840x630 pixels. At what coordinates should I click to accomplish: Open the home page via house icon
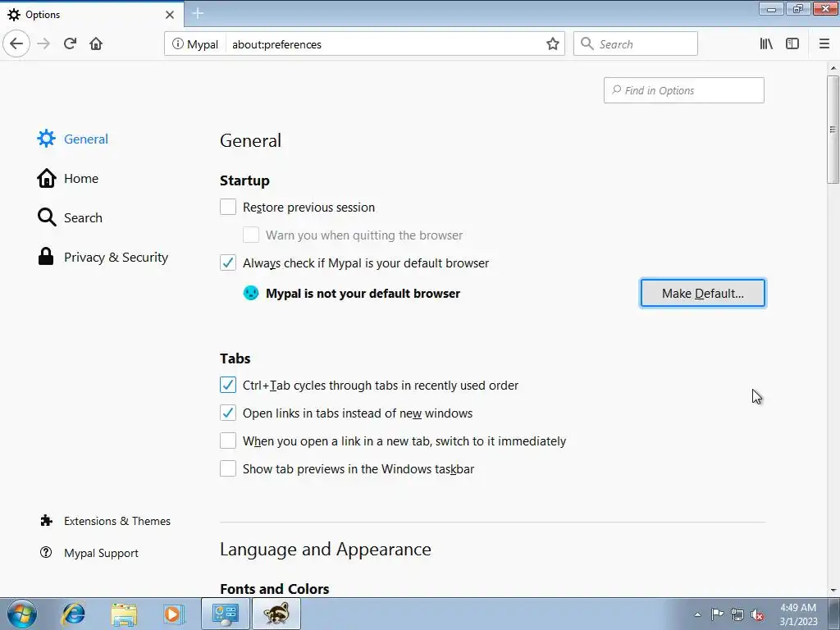point(96,43)
